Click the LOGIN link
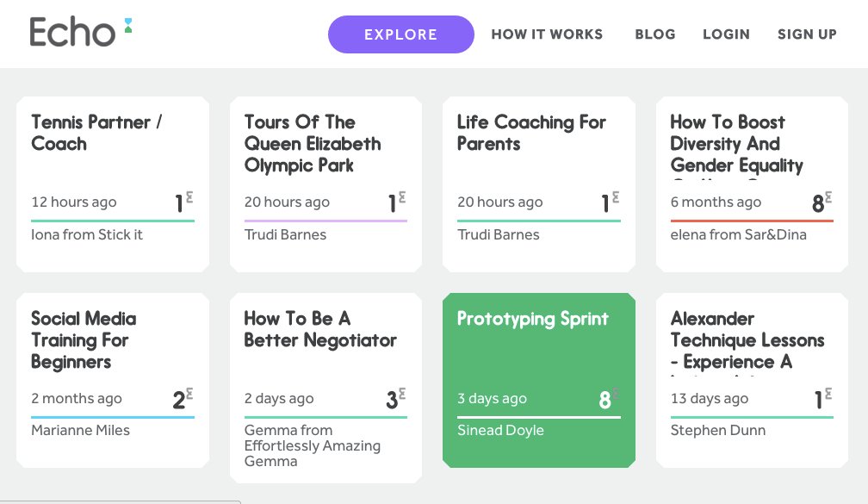Image resolution: width=868 pixels, height=504 pixels. point(726,34)
